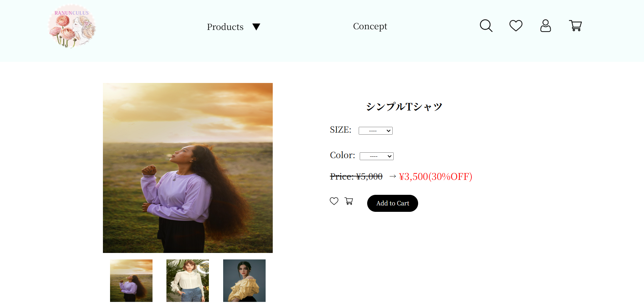This screenshot has width=644, height=306.
Task: Click the Ranunculus logo image
Action: click(x=72, y=26)
